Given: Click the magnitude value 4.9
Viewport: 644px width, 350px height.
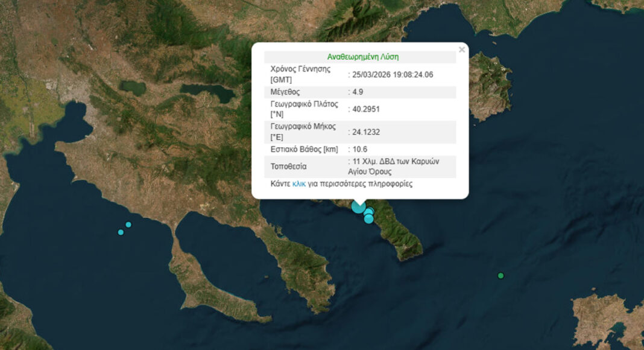Looking at the screenshot, I should [359, 92].
